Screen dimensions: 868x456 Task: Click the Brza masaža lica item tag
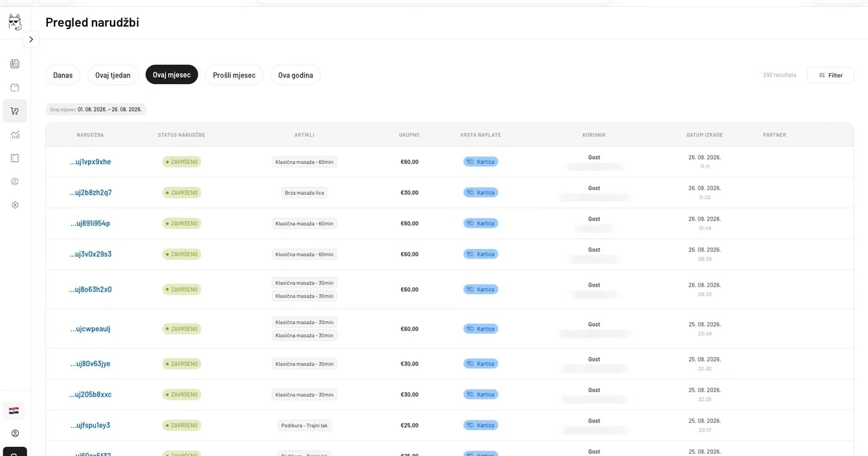tap(305, 193)
